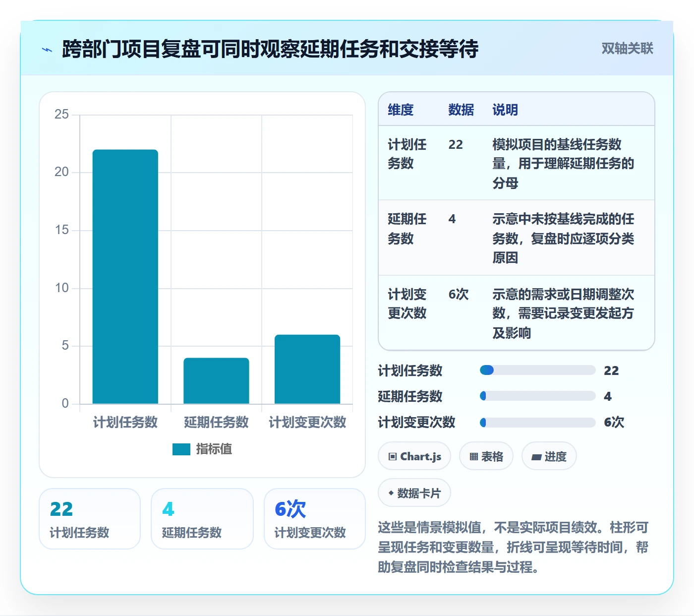Click x-axis label 计划任务数 under chart
This screenshot has width=694, height=616.
(x=125, y=422)
